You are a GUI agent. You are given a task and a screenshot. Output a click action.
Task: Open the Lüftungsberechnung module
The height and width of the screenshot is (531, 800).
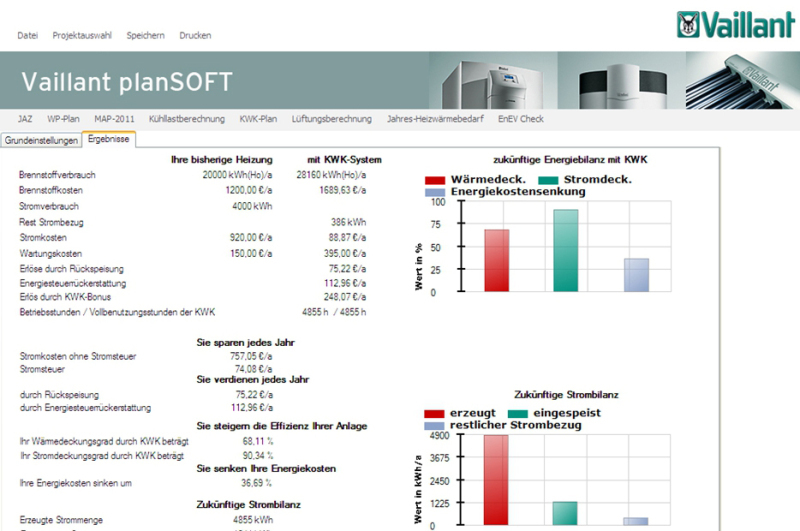point(332,119)
